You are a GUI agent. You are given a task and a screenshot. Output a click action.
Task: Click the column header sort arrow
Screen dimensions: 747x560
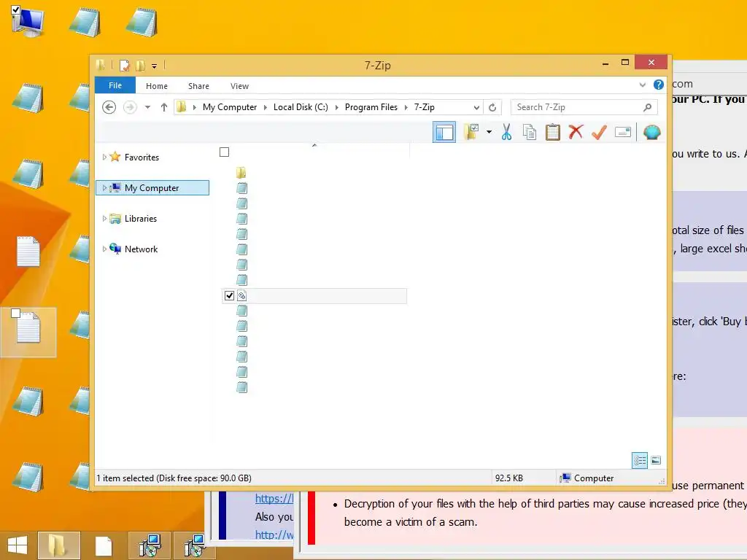point(314,145)
